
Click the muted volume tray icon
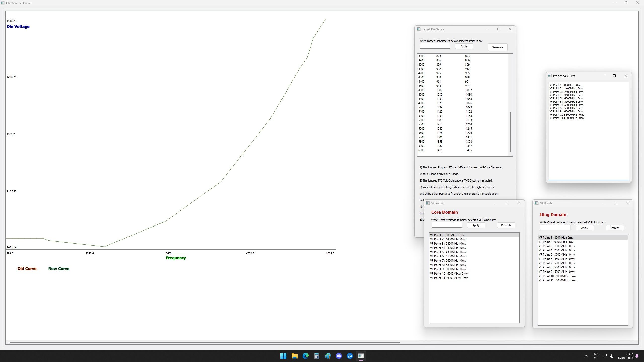612,356
